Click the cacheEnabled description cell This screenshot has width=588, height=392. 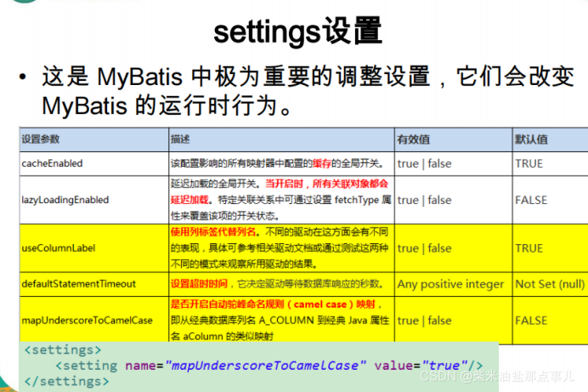point(281,163)
